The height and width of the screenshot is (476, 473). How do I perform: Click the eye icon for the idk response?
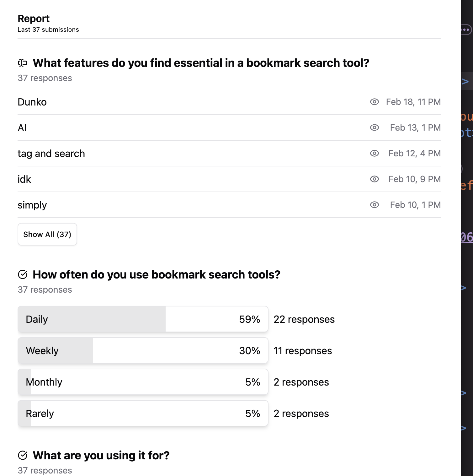pos(374,179)
